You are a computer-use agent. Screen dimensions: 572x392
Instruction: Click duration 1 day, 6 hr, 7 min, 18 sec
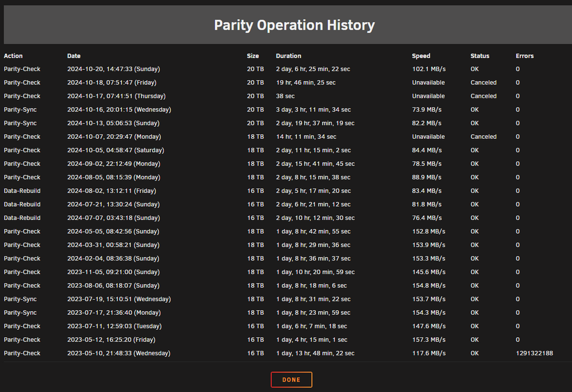pos(312,326)
